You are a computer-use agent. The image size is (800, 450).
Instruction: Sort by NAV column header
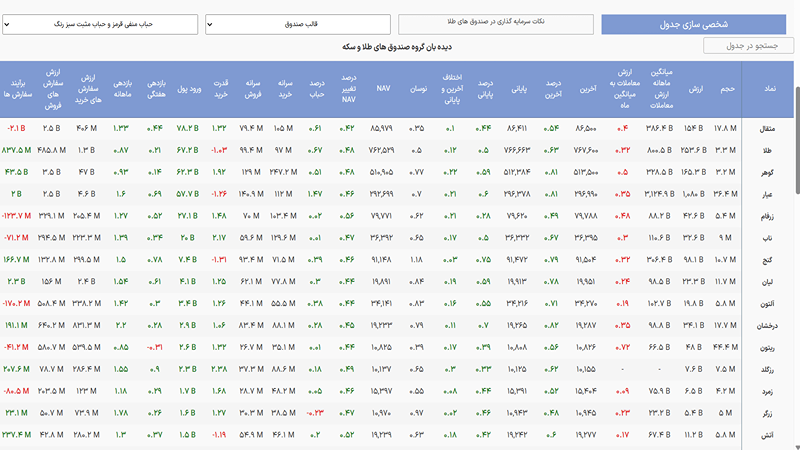383,88
